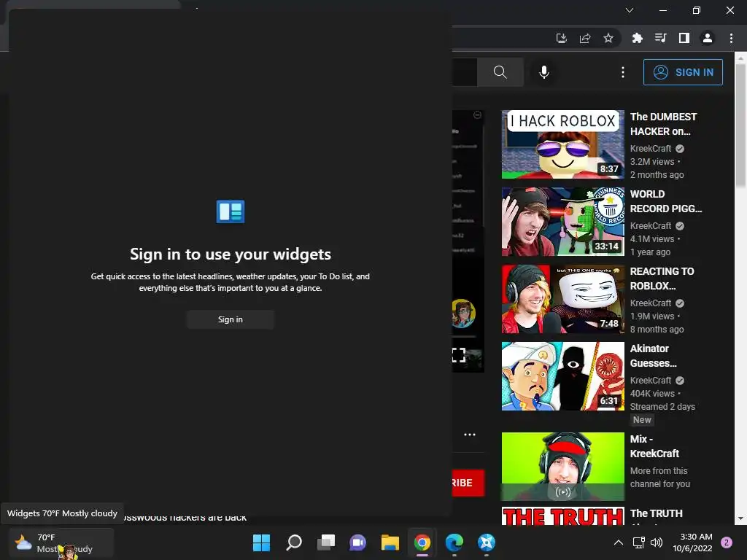Viewport: 747px width, 560px height.
Task: Switch to Google Chrome on the taskbar
Action: click(422, 542)
